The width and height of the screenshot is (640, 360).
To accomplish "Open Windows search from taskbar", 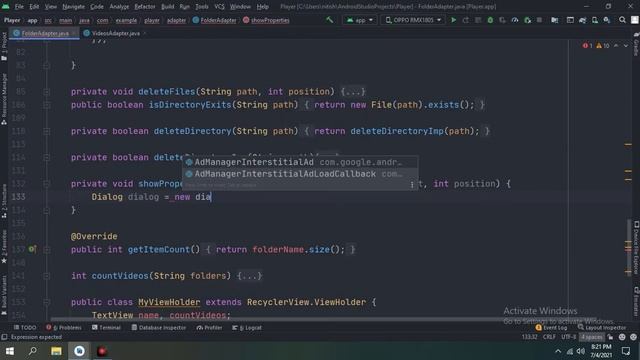I will [x=33, y=351].
